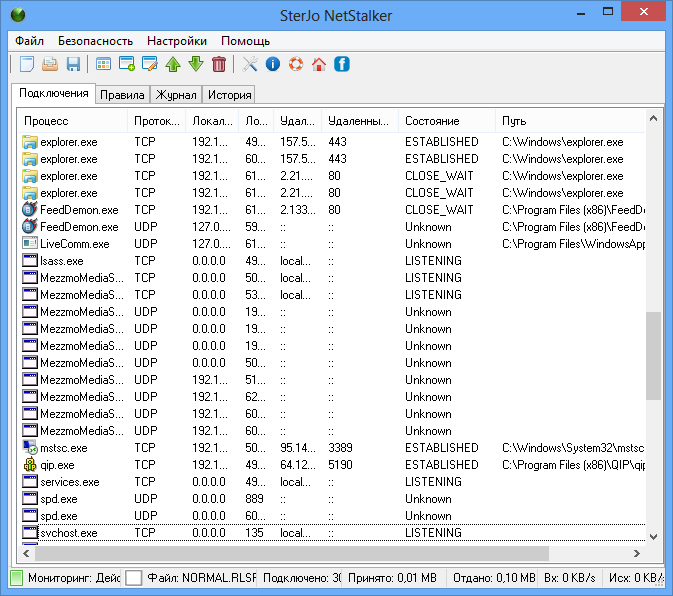
Task: Select the svchost.exe row name
Action: [x=69, y=533]
